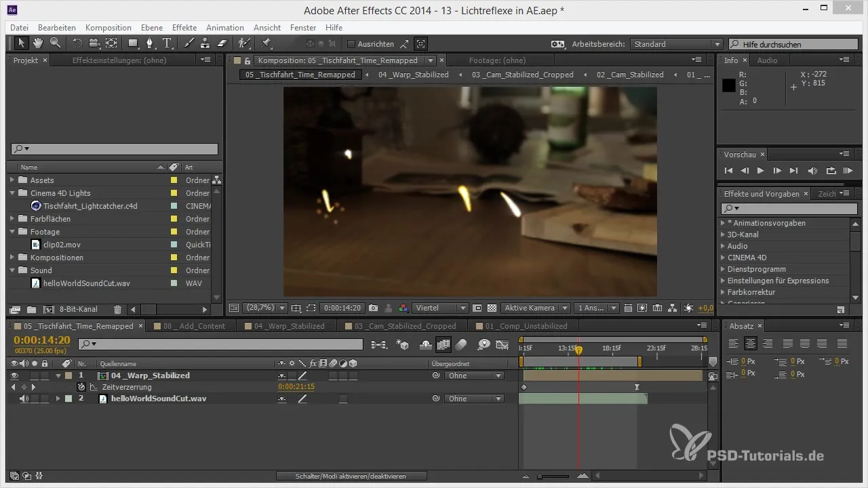This screenshot has height=488, width=868.
Task: Expand layer 2 helloWorldSoundCut.wav properties
Action: coord(58,399)
